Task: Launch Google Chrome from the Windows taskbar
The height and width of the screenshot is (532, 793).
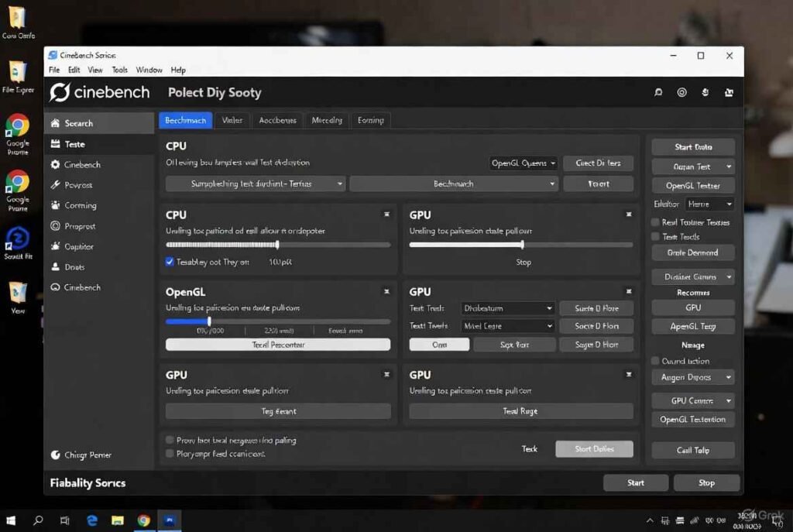Action: [143, 520]
